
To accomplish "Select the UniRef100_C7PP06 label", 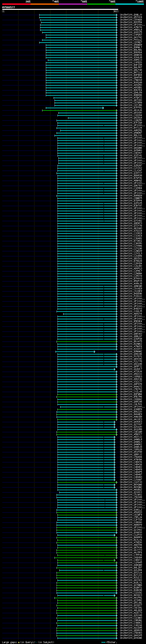I will (x=131, y=555).
